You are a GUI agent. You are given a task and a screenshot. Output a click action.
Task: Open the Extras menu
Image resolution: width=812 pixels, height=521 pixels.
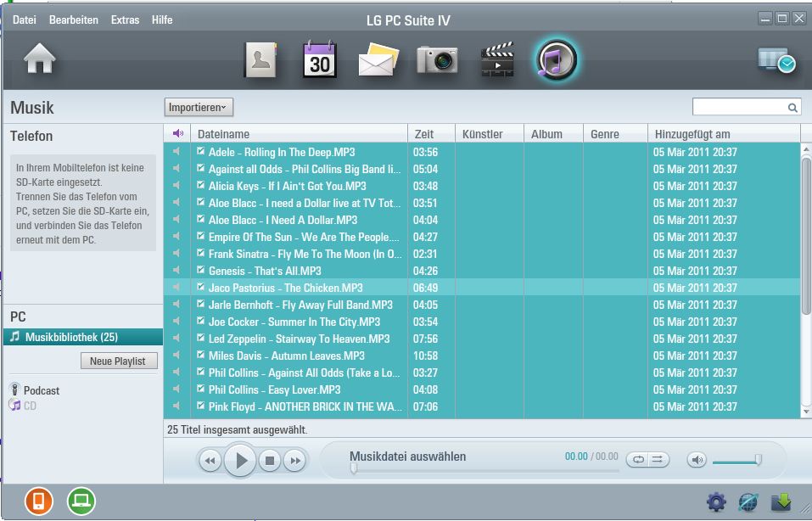coord(125,20)
